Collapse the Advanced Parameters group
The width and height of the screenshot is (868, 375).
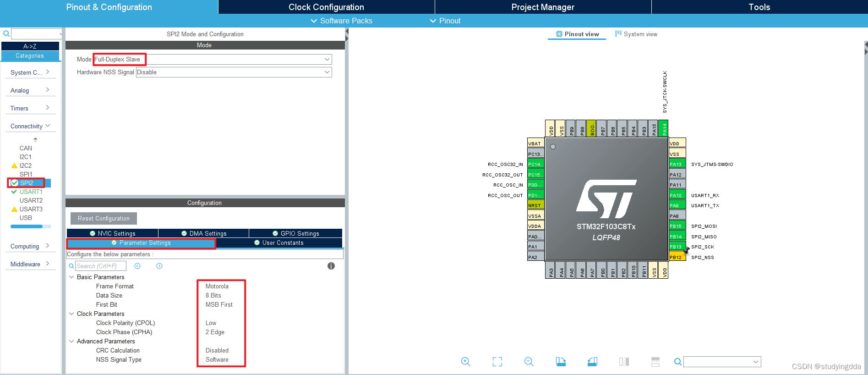71,341
